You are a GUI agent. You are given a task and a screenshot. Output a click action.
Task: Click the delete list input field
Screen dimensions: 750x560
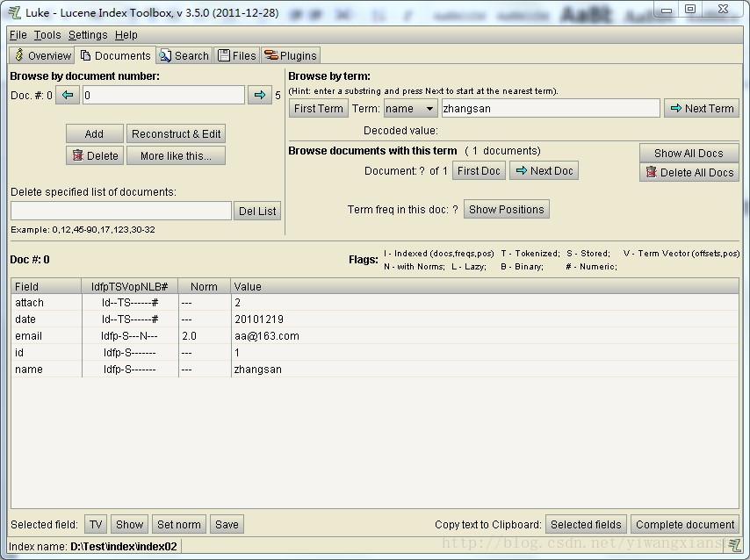(121, 211)
